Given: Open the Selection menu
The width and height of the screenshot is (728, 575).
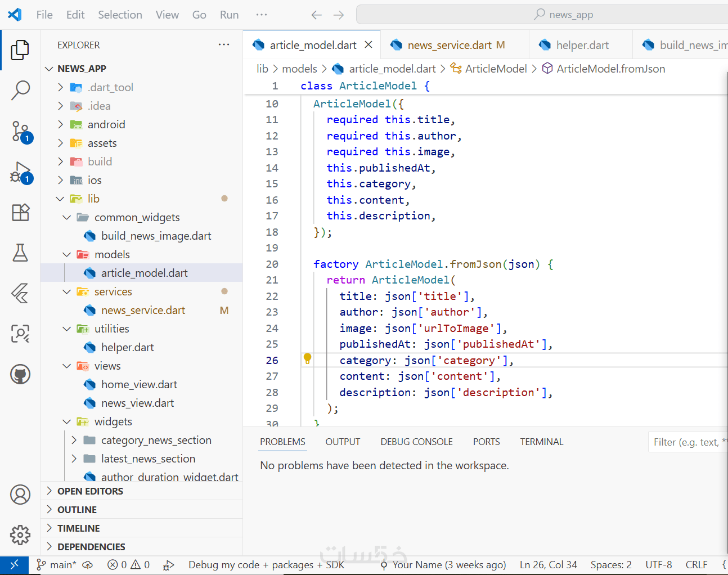Looking at the screenshot, I should point(120,15).
